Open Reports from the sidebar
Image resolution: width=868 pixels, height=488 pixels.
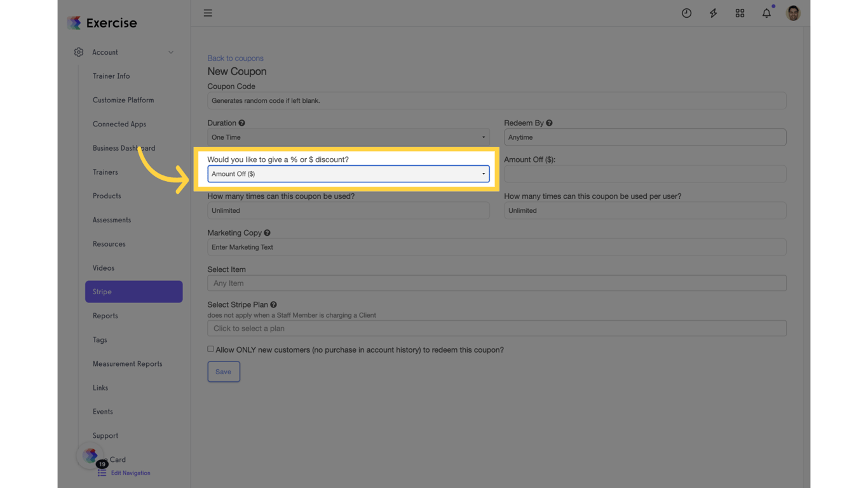105,316
